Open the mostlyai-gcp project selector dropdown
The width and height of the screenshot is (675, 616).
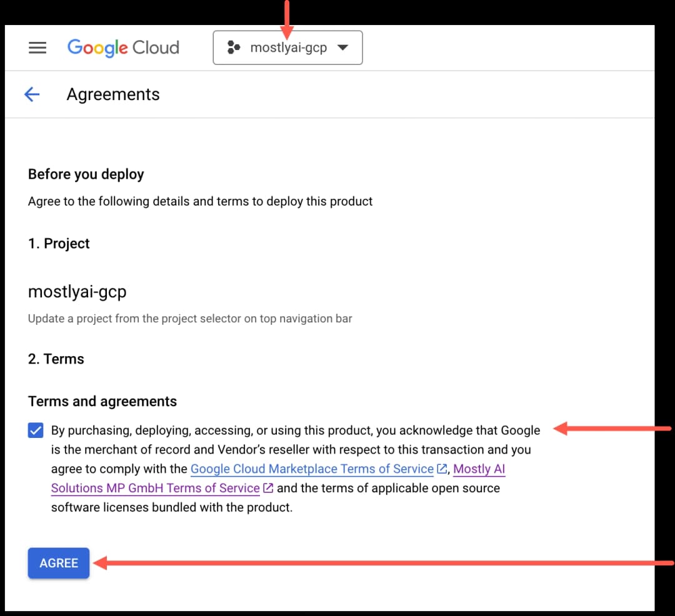pyautogui.click(x=287, y=47)
